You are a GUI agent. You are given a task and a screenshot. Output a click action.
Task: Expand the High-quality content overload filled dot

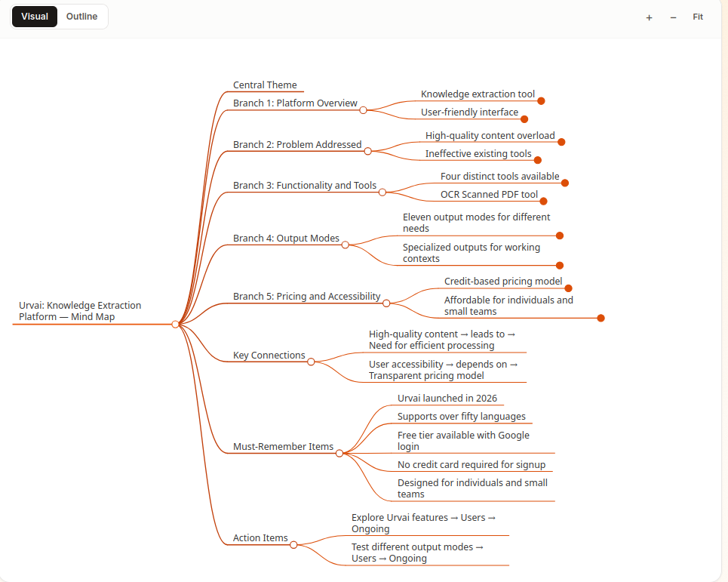pyautogui.click(x=561, y=142)
